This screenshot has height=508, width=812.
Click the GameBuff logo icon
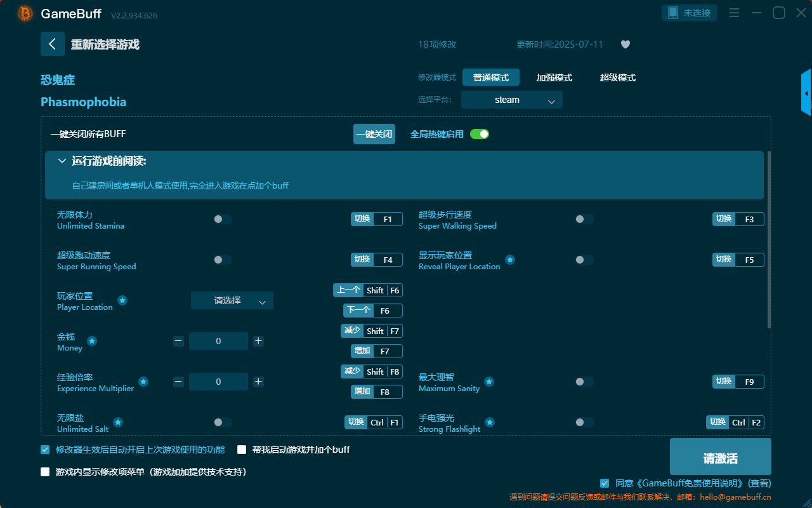pyautogui.click(x=24, y=13)
